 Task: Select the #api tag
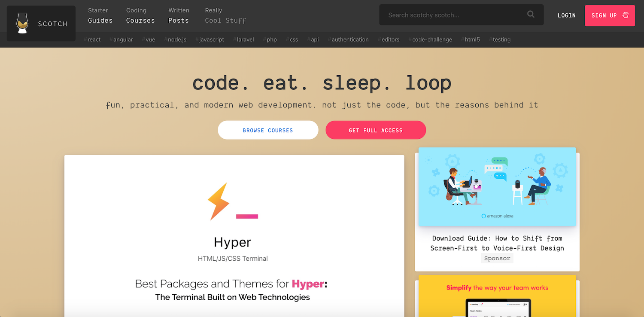pos(313,40)
